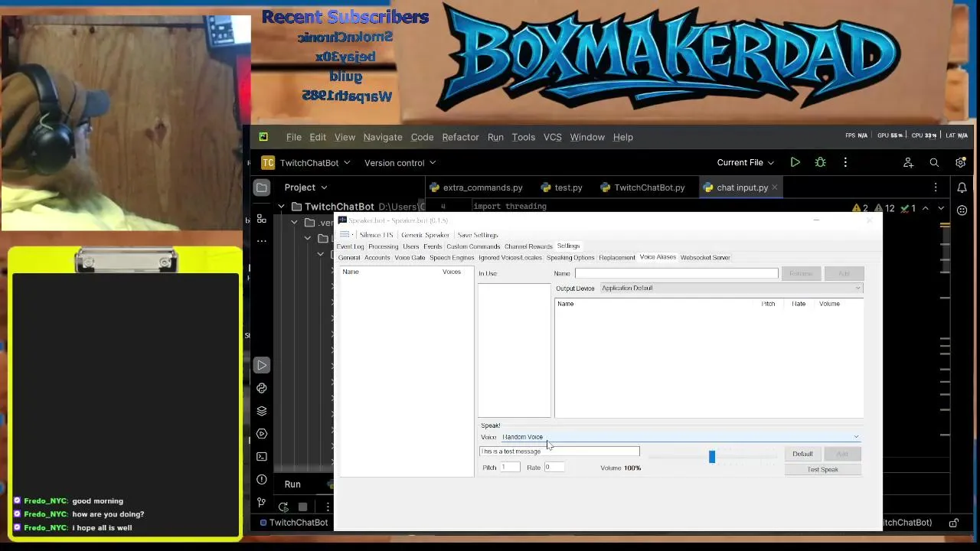Click the Pitch value field

[x=509, y=468]
